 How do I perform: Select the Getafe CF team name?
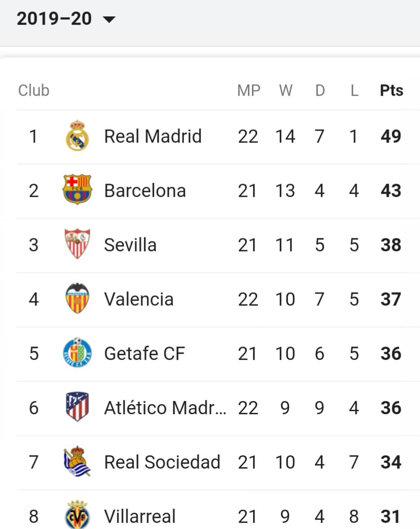tap(145, 353)
